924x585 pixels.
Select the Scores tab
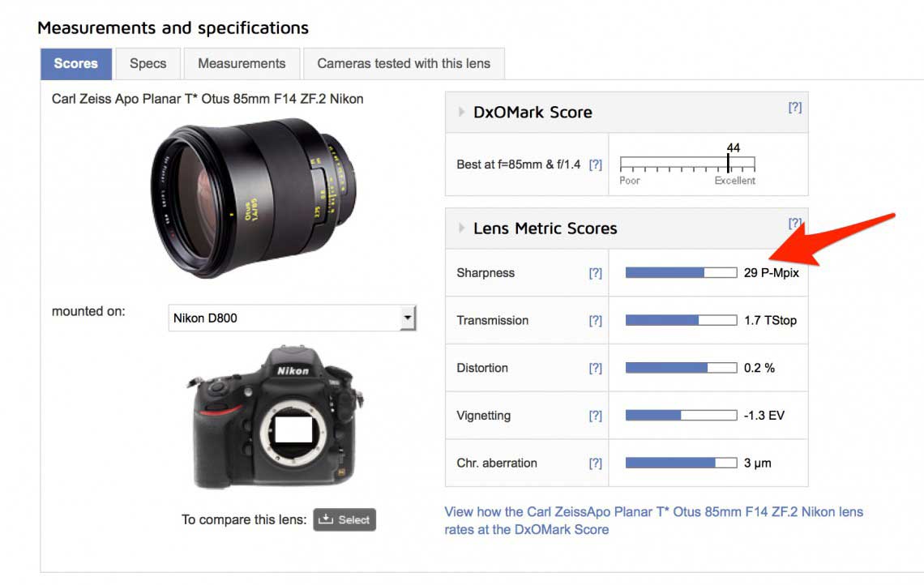point(75,63)
